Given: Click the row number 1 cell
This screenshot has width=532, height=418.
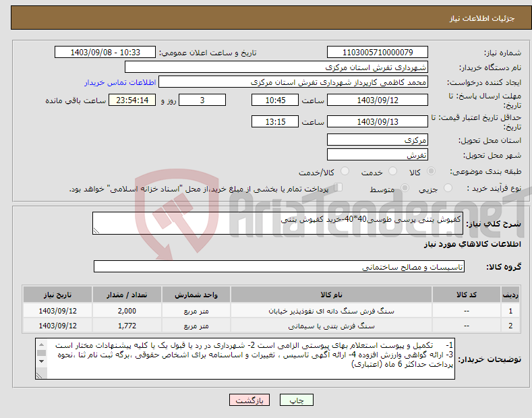Looking at the screenshot, I should (x=510, y=311).
